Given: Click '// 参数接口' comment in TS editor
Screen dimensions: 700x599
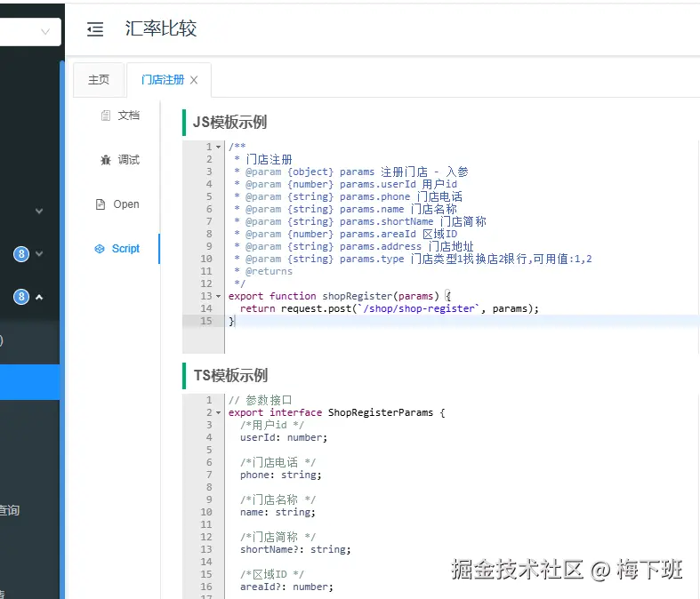Looking at the screenshot, I should click(260, 400).
